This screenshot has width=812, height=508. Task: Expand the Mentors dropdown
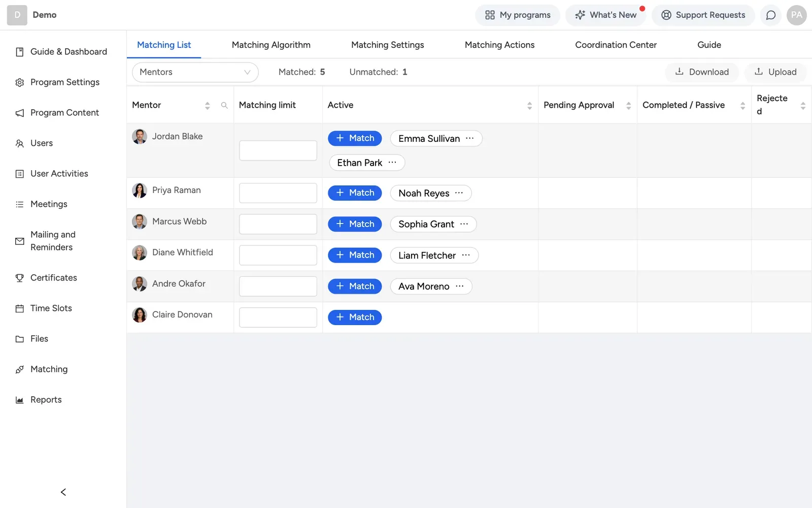(195, 72)
